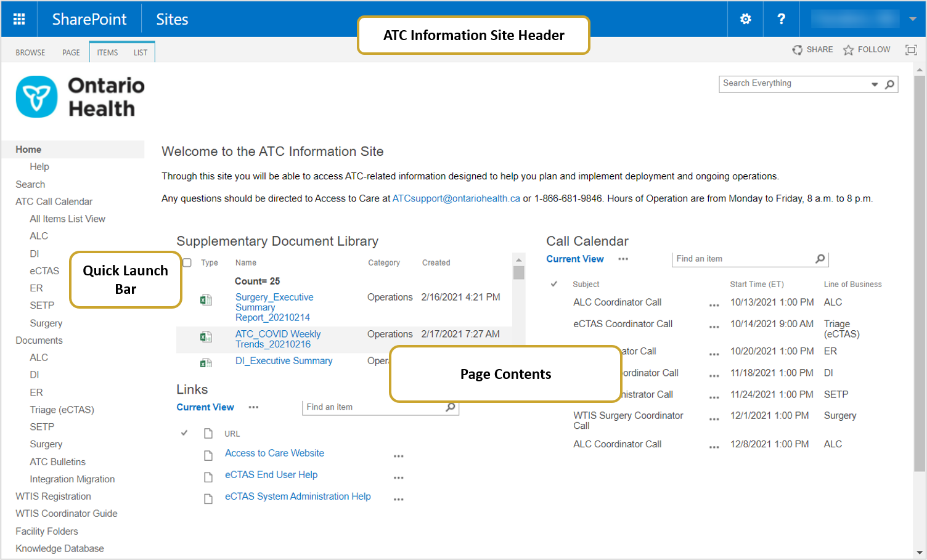
Task: Select Home in quick launch
Action: 28,149
